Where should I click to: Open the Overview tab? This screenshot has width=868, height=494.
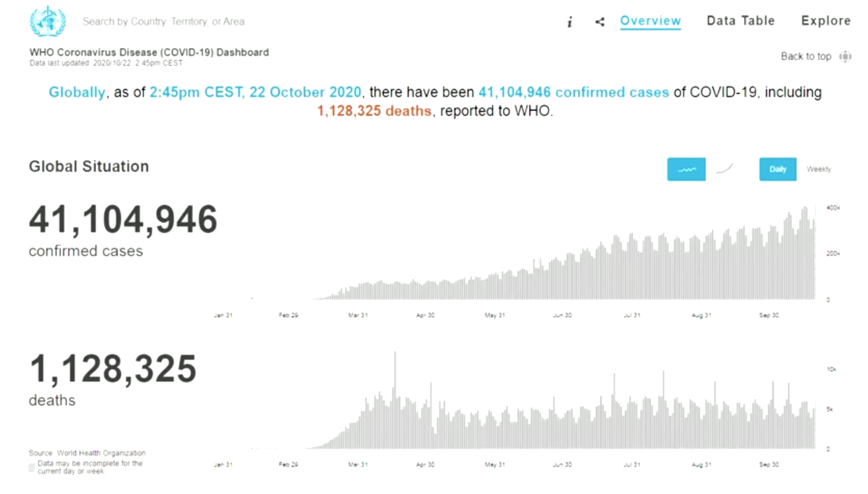tap(651, 21)
